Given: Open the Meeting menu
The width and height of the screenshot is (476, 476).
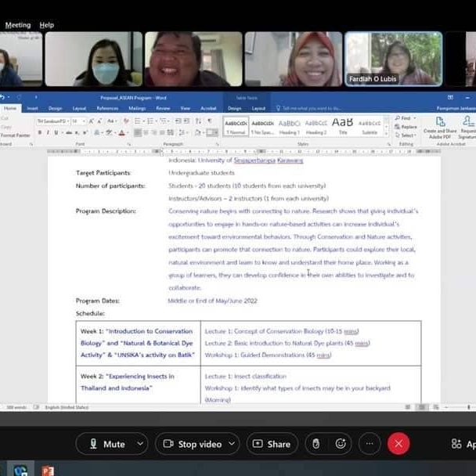Looking at the screenshot, I should pos(18,25).
